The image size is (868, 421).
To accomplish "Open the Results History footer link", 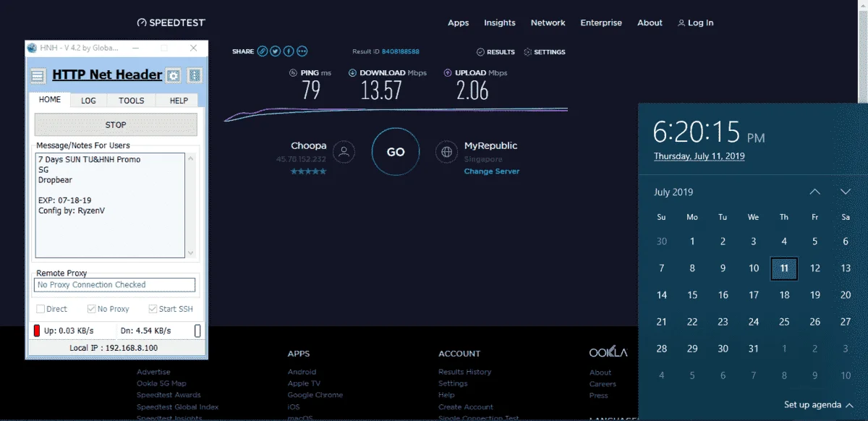I will [464, 372].
